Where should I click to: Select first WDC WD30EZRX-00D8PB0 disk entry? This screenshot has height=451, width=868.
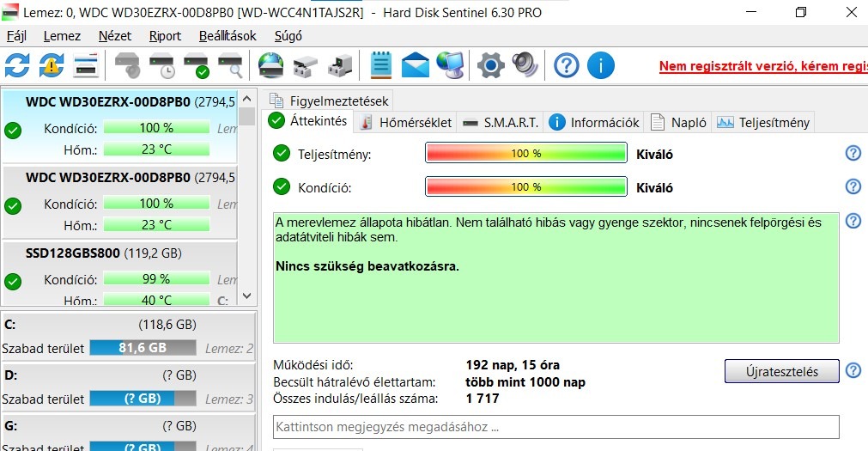pyautogui.click(x=119, y=125)
